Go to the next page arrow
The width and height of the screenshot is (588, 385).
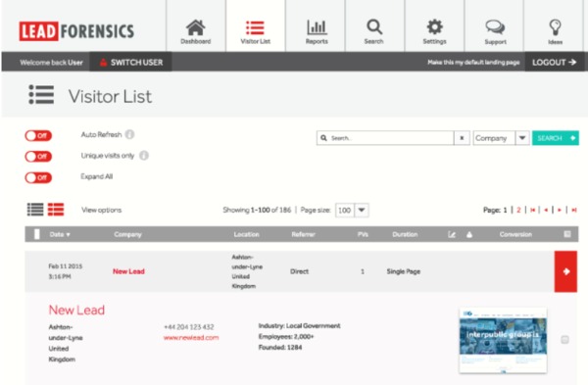pos(560,210)
